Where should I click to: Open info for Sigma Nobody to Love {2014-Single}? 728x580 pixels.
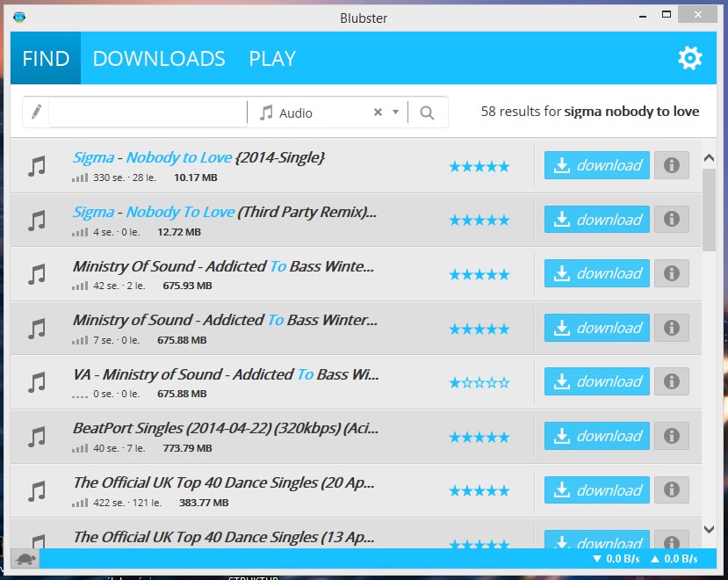click(671, 165)
